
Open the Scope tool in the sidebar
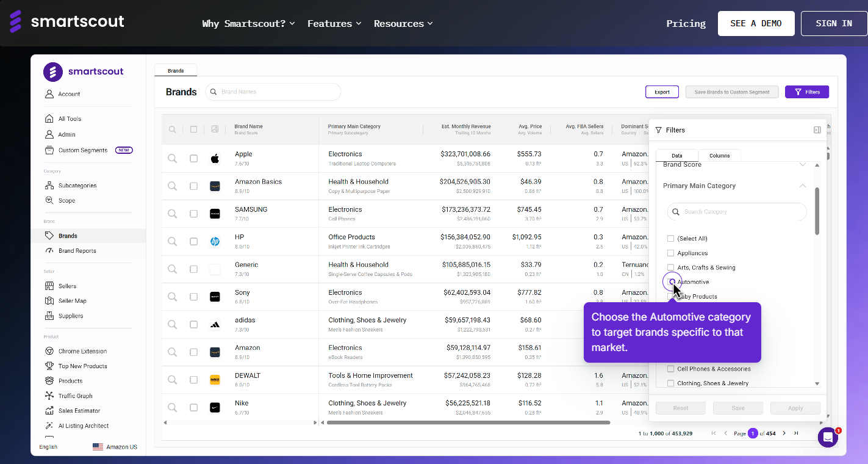click(66, 200)
